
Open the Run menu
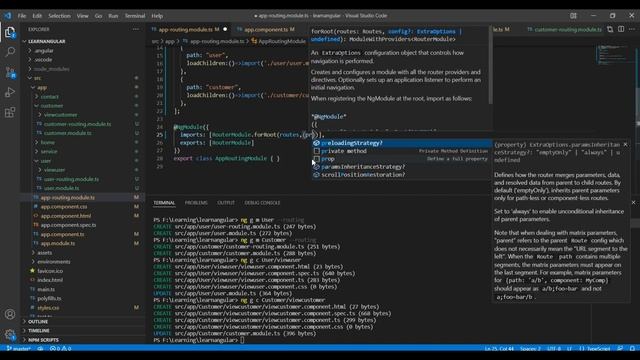pyautogui.click(x=113, y=16)
